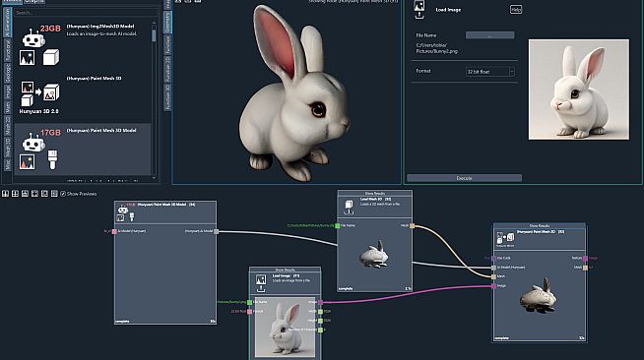Open the Geologic vertical tab
The image size is (644, 360).
8,73
